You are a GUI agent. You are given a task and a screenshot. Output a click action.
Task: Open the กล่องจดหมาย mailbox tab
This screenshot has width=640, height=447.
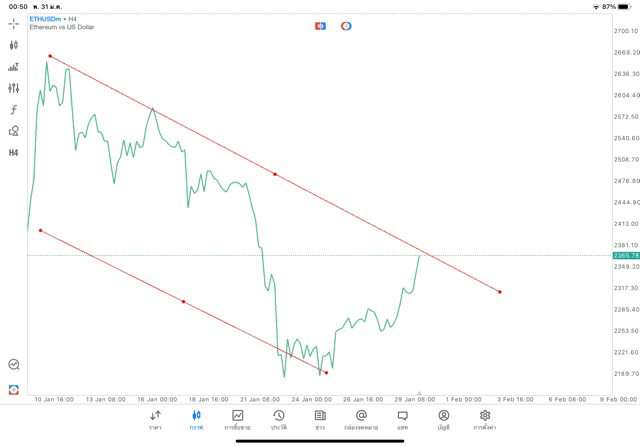coord(361,419)
